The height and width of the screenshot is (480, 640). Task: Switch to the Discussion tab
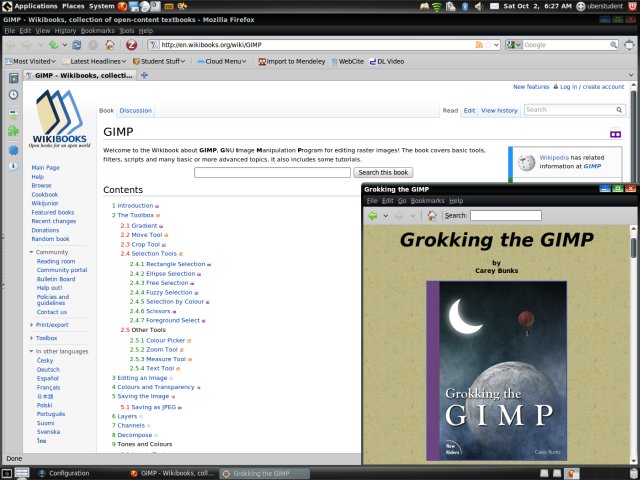coord(136,110)
